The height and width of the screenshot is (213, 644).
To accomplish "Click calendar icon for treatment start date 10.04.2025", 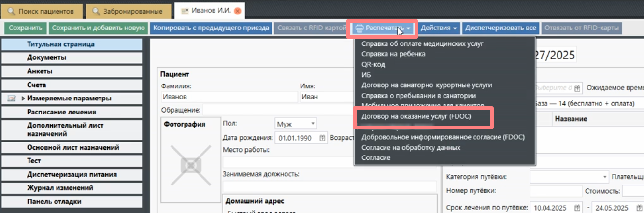I will pyautogui.click(x=577, y=208).
